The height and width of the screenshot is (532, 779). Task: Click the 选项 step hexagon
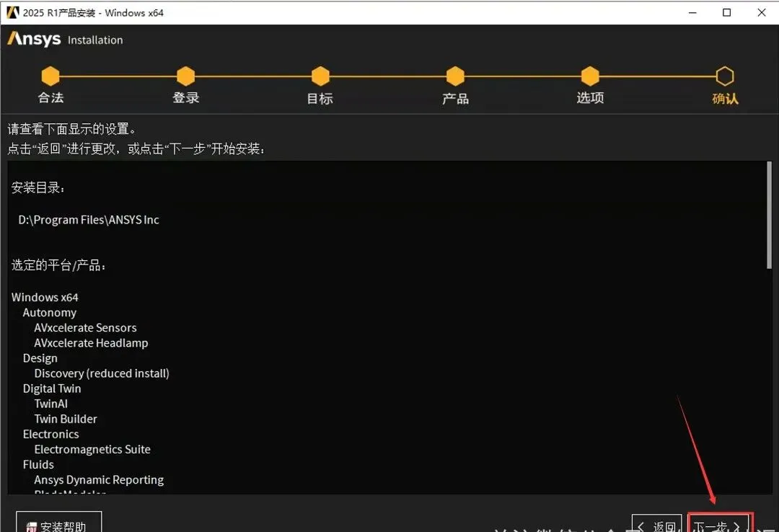[590, 76]
